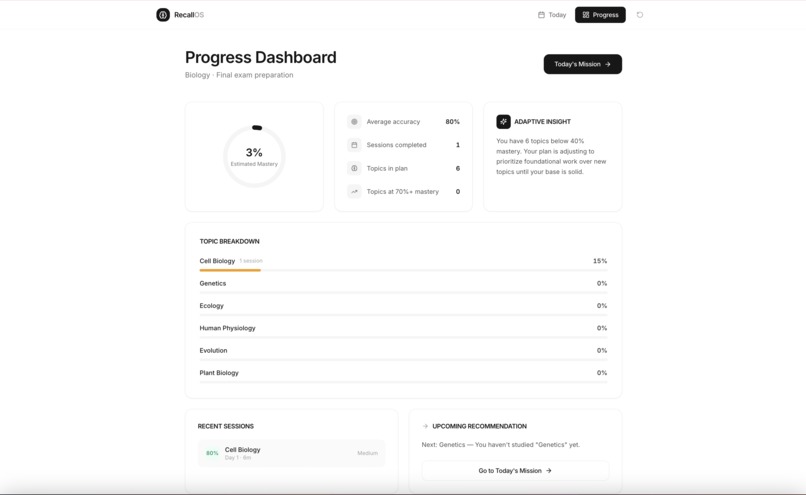
Task: Click the 3% Estimated Mastery ring
Action: click(254, 156)
